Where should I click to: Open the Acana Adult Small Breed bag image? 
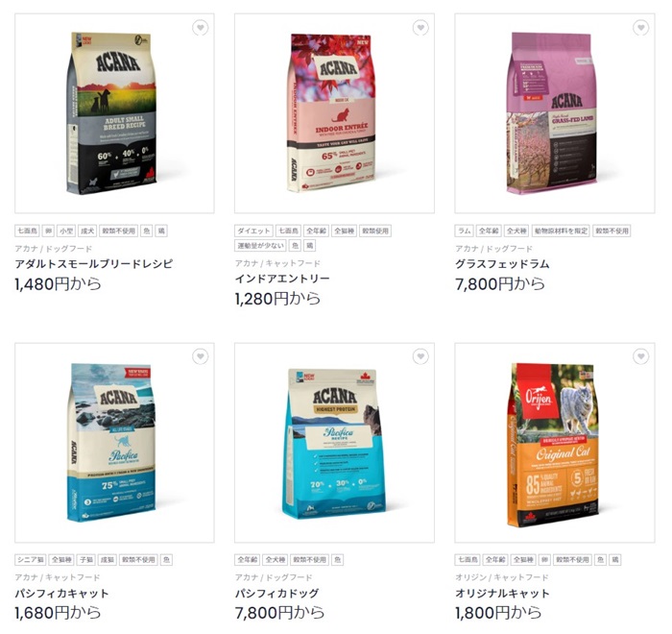112,113
